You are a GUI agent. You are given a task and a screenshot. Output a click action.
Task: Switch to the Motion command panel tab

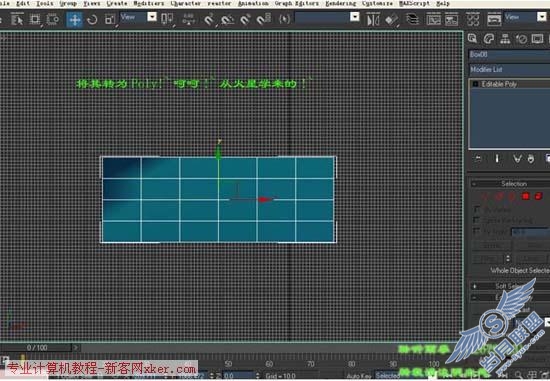[x=521, y=39]
